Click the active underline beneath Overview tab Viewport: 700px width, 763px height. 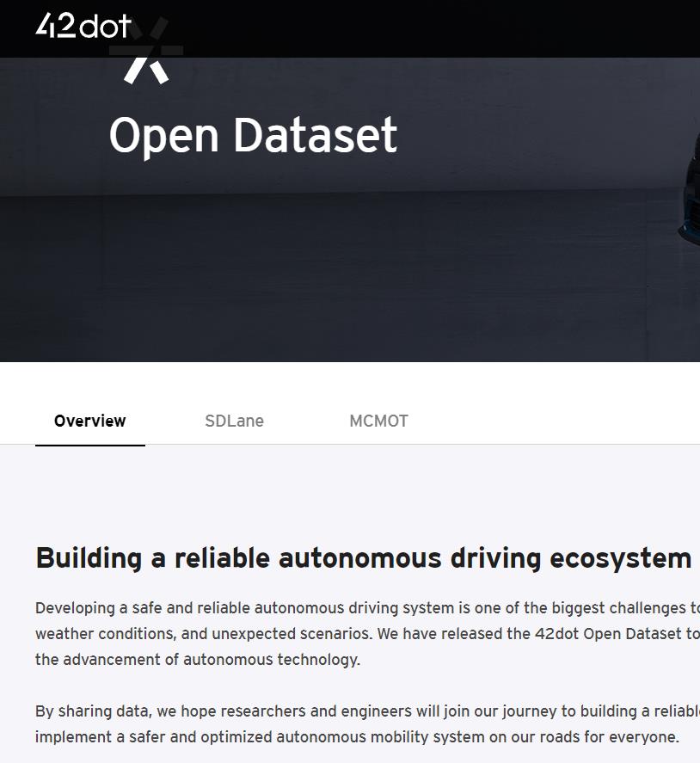coord(89,445)
